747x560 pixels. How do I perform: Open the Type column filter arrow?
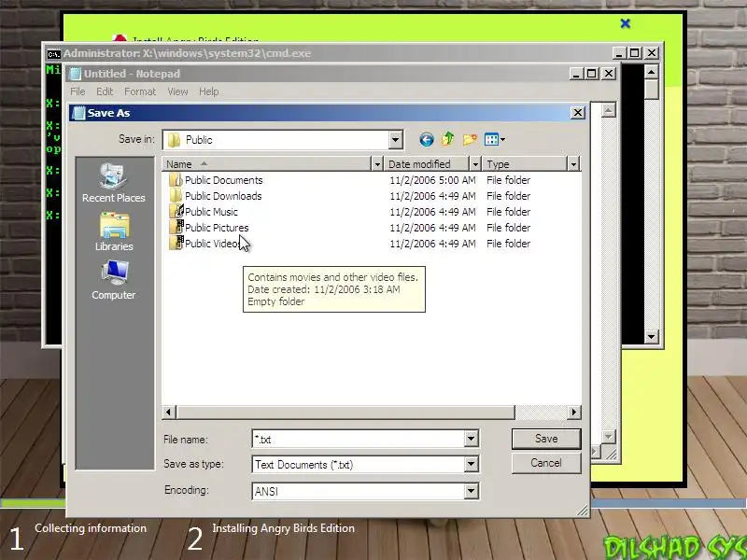pos(573,164)
